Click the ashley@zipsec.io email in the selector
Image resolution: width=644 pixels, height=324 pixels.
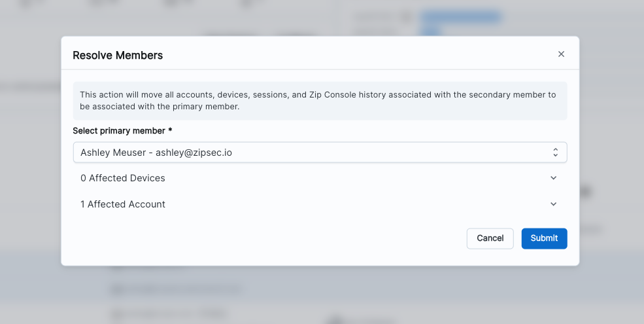(194, 153)
